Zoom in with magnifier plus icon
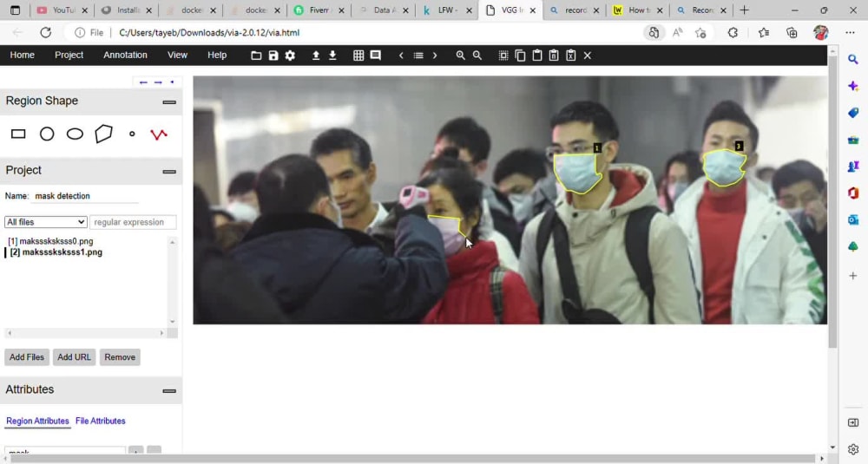Image resolution: width=868 pixels, height=464 pixels. pos(460,56)
